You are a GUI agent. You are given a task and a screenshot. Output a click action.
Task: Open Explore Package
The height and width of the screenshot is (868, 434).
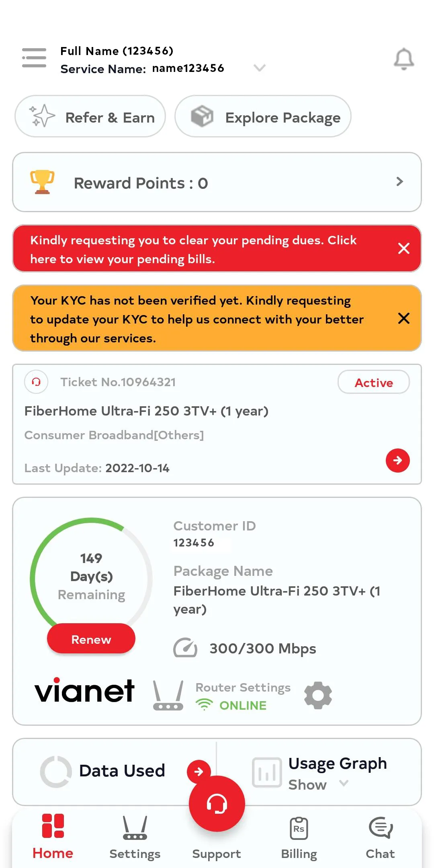pos(263,117)
